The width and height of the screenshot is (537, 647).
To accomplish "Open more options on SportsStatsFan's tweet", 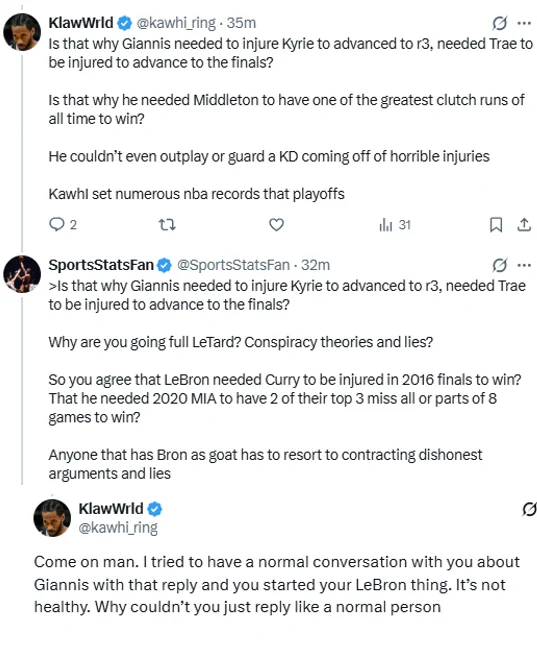I will 524,265.
